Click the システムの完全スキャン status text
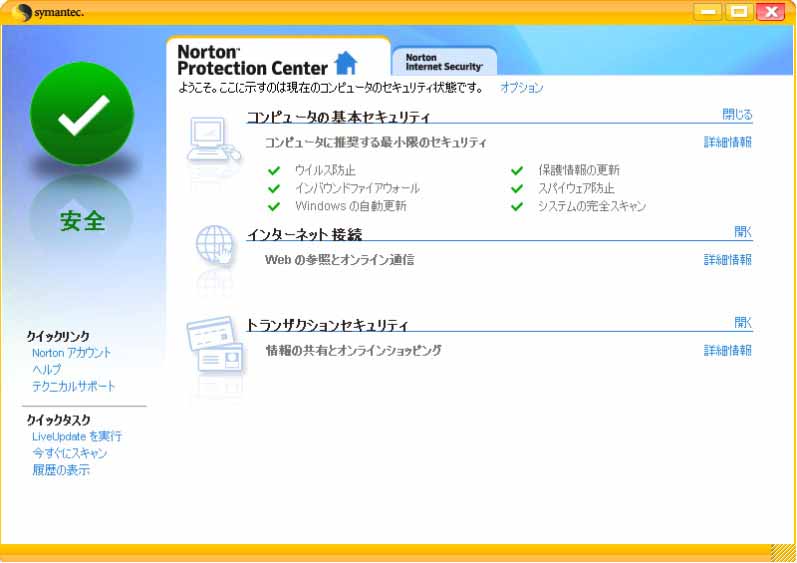This screenshot has height=563, width=797. click(592, 206)
